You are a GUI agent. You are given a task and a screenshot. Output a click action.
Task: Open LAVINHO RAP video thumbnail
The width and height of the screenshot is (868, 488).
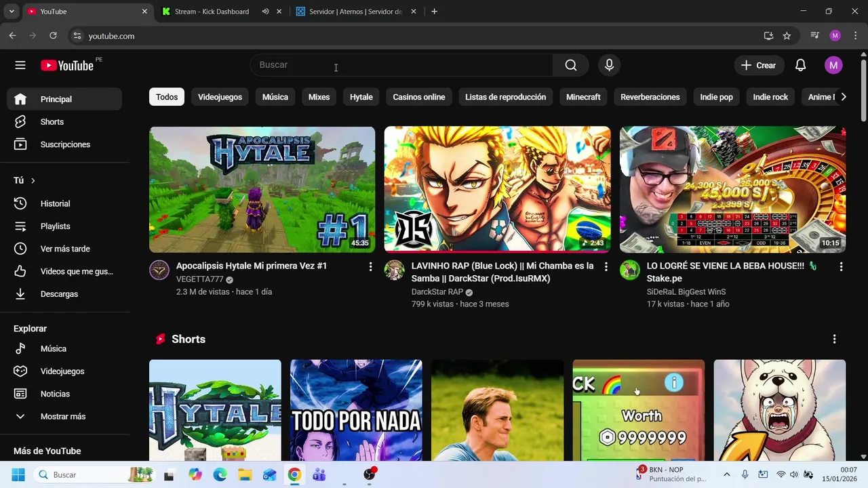point(497,189)
